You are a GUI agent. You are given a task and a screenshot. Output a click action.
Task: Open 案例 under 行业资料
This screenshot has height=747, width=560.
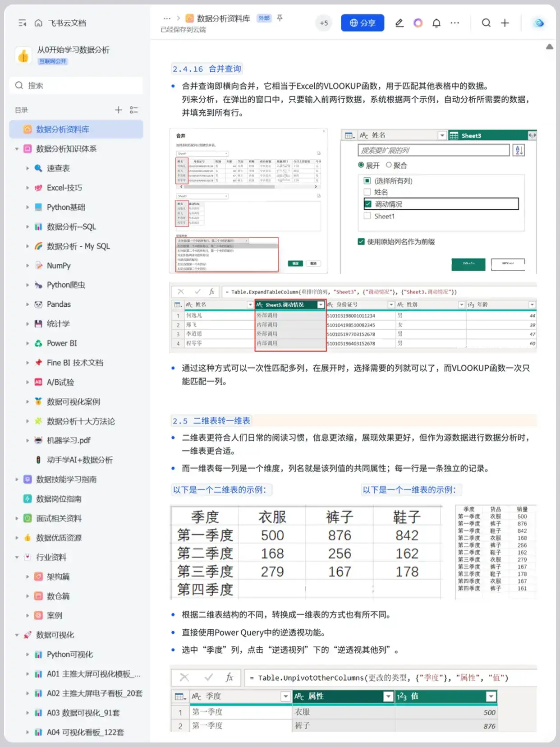pos(55,615)
